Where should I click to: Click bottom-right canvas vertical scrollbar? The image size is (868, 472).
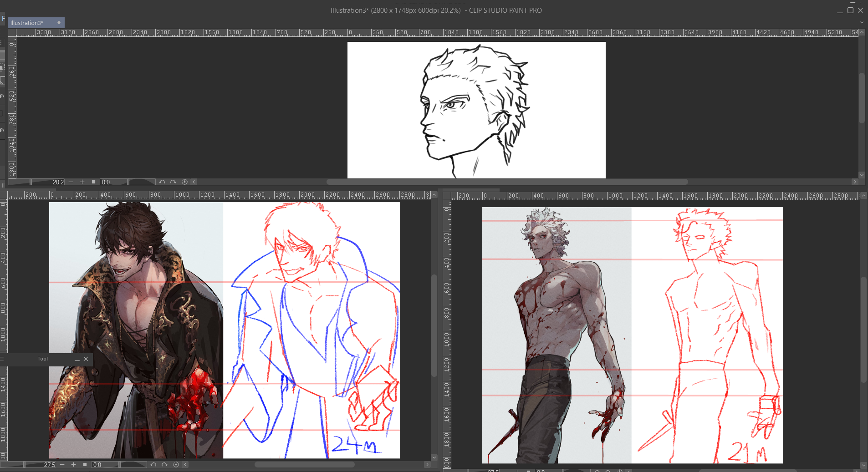click(863, 330)
